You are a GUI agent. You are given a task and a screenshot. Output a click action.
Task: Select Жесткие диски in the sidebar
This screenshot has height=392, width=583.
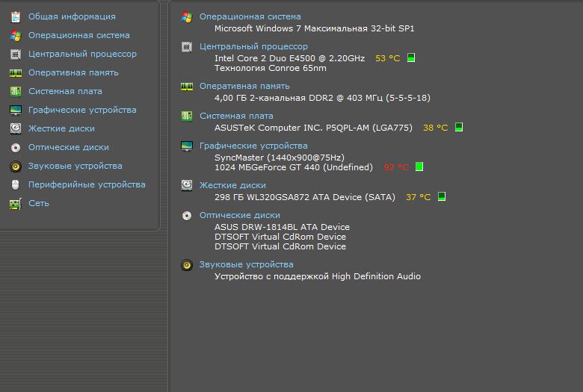click(x=61, y=128)
